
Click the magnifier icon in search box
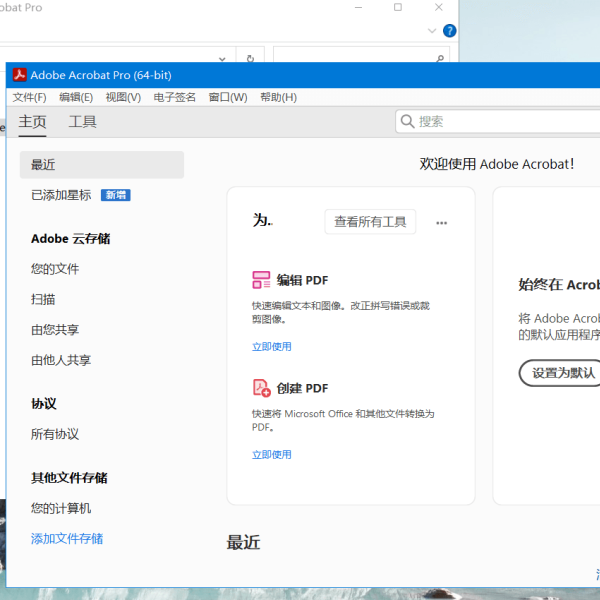tap(407, 122)
